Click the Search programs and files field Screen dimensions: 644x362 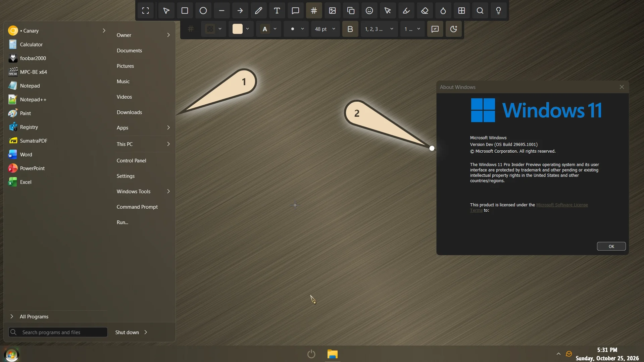pyautogui.click(x=58, y=332)
